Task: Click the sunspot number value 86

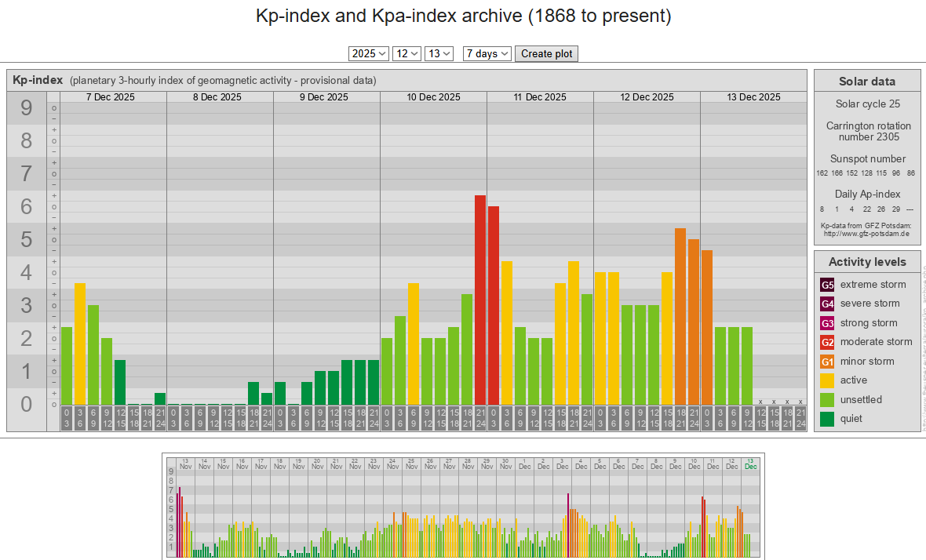Action: pyautogui.click(x=910, y=173)
